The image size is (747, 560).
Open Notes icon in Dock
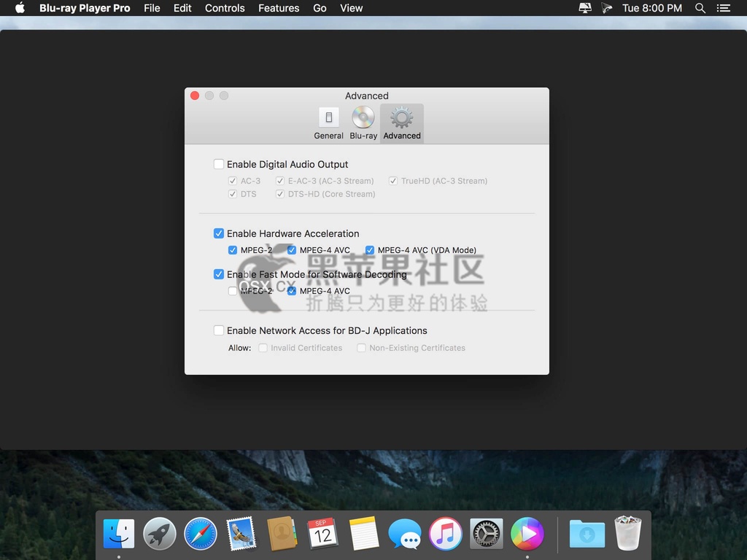(x=364, y=534)
